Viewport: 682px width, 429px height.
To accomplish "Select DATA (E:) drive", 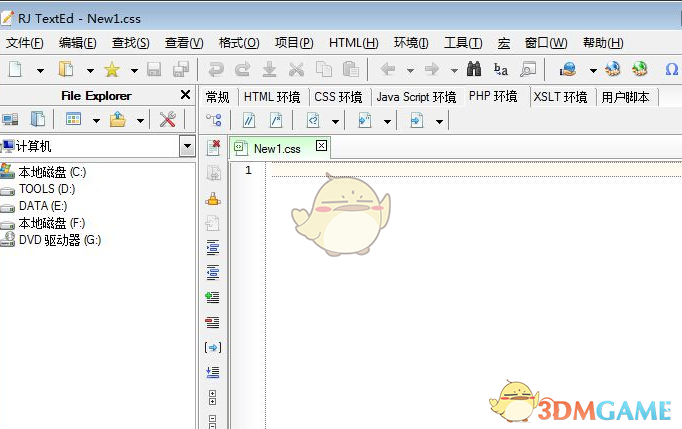I will click(43, 206).
